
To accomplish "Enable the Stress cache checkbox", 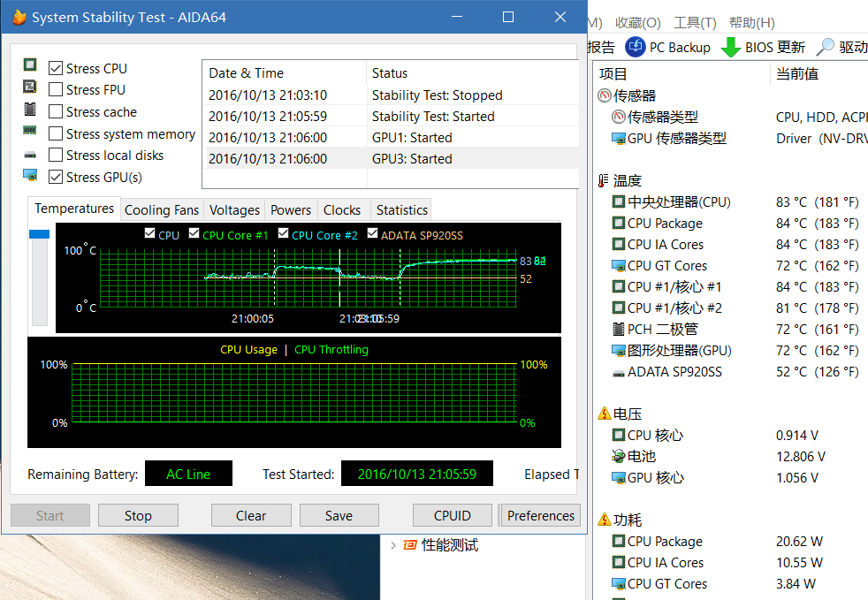I will point(56,111).
